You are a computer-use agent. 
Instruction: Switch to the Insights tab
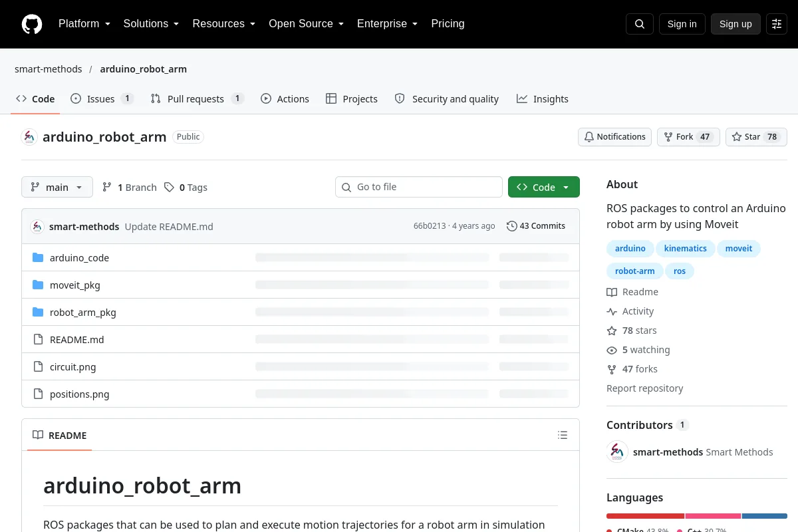[x=543, y=99]
